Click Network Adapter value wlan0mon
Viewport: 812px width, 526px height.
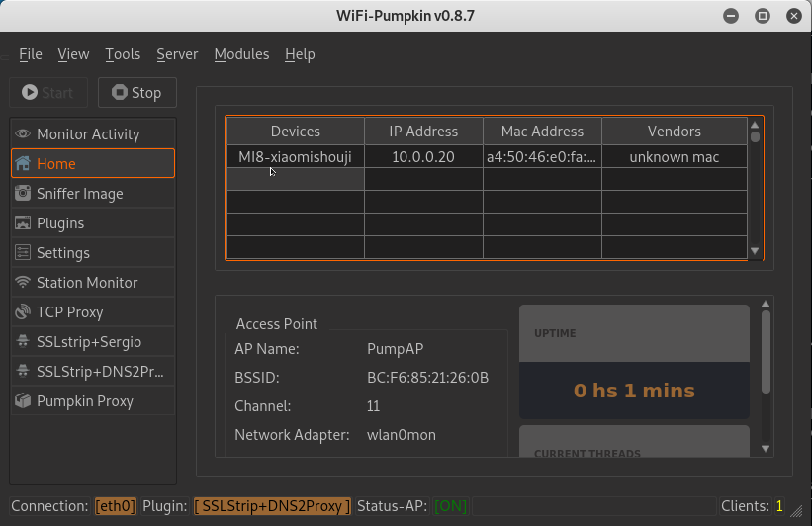(x=402, y=435)
